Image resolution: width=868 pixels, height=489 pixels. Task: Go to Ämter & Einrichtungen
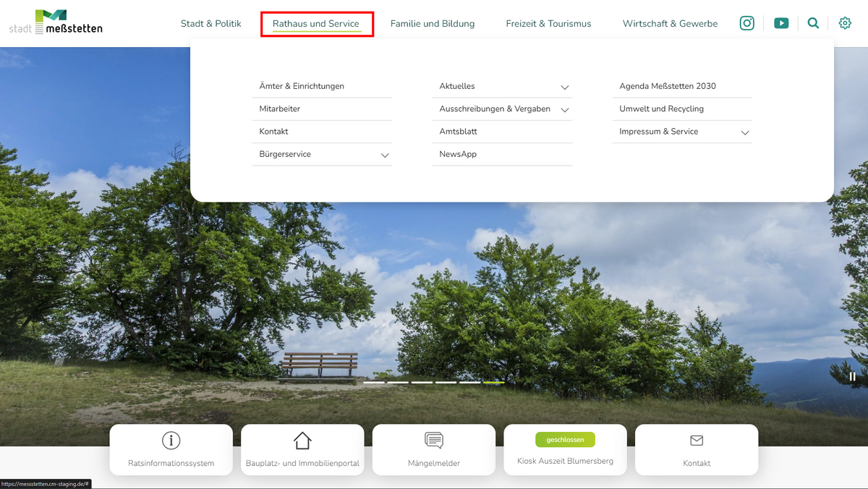(x=302, y=86)
